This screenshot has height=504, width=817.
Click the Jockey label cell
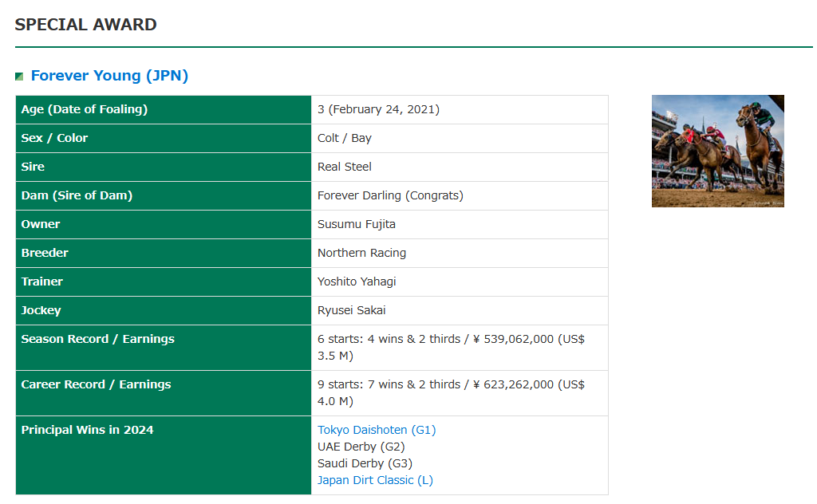coord(164,310)
